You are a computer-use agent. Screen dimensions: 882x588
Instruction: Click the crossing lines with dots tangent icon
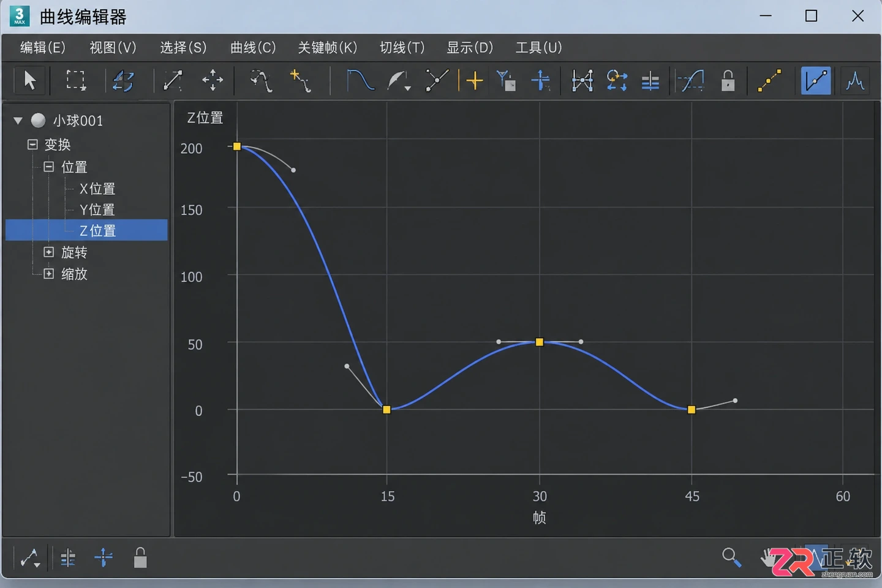[437, 80]
